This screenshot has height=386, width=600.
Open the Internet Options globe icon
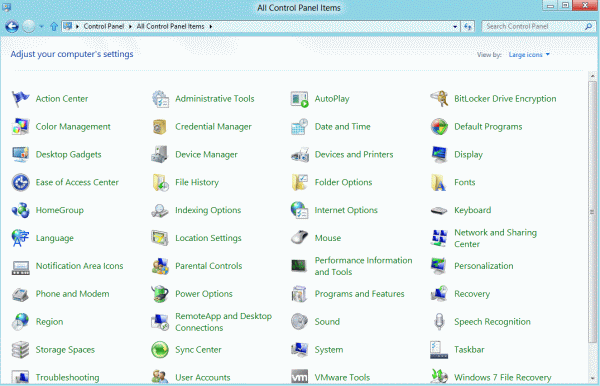tap(299, 210)
